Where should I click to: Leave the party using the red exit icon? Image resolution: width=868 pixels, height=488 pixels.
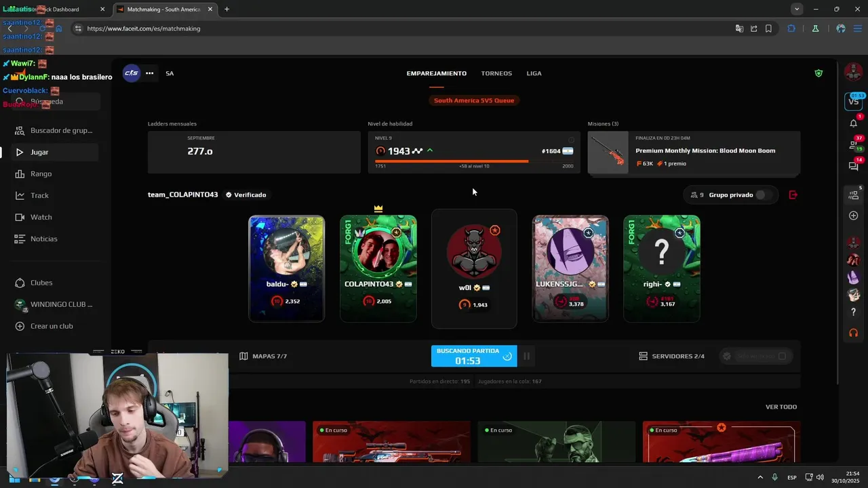[793, 195]
